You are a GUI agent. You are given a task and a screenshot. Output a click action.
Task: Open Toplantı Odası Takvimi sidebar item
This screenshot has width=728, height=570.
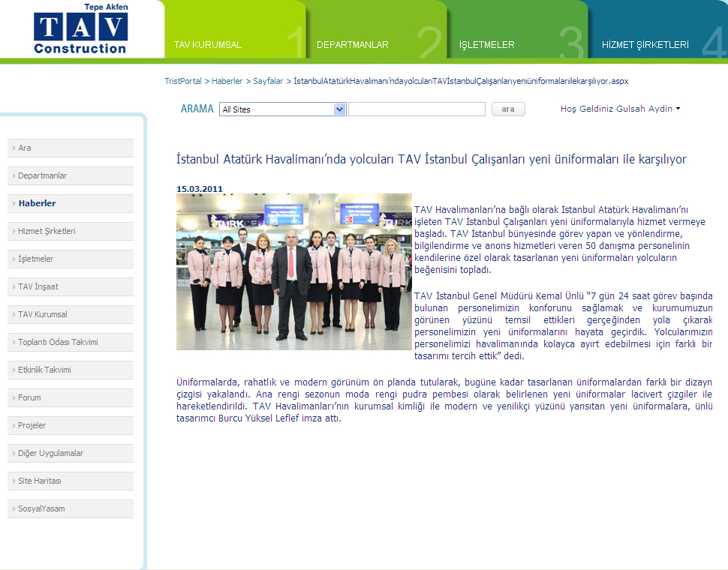(x=71, y=342)
